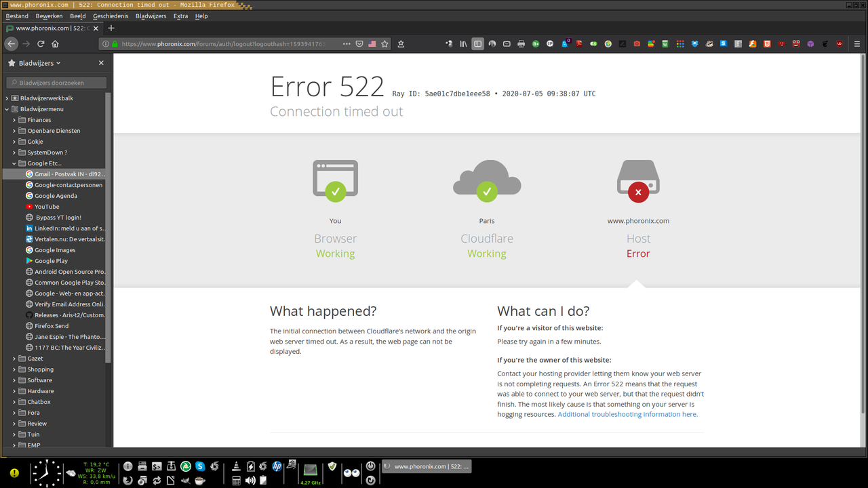Open the calculator panel launcher

coord(236,480)
